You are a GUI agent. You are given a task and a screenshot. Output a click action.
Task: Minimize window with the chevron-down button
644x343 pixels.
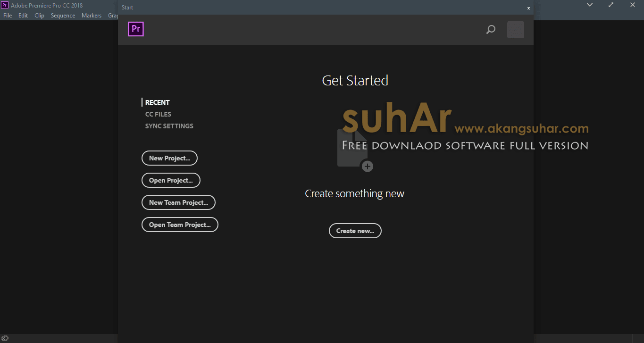(x=590, y=5)
